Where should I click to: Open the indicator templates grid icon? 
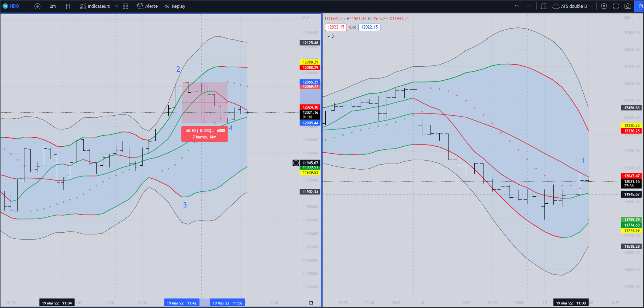click(125, 6)
